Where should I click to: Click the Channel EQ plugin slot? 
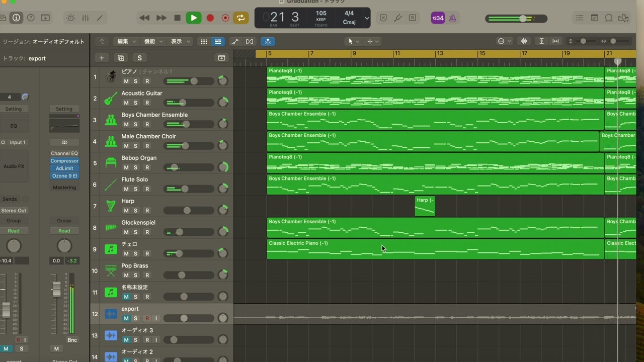[x=64, y=153]
